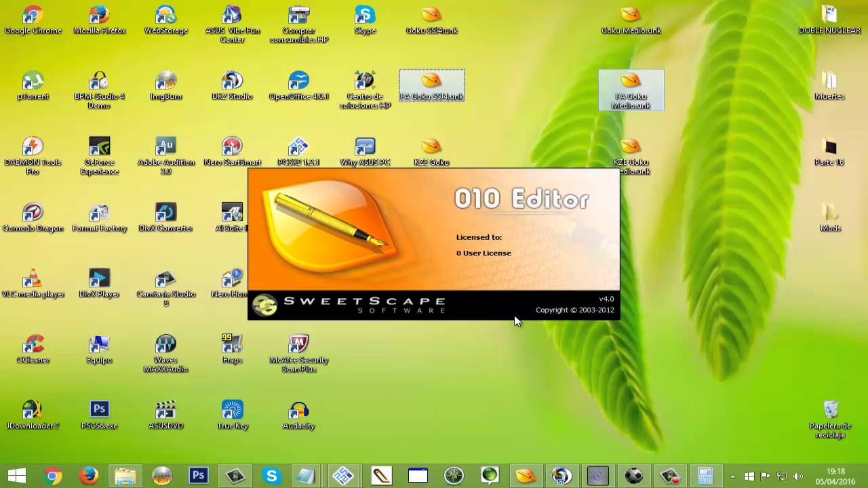
Task: Select the ImgBurn desktop shortcut
Action: pos(165,85)
